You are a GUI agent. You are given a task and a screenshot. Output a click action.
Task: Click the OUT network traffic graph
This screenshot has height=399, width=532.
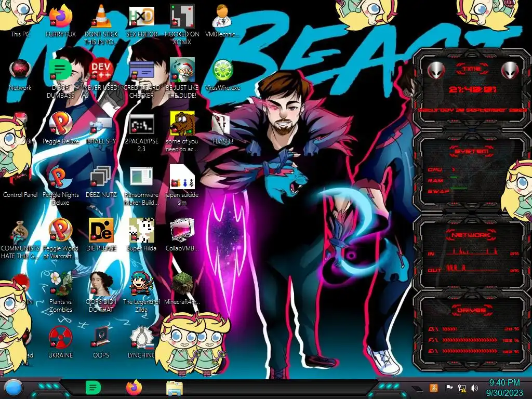(x=472, y=269)
